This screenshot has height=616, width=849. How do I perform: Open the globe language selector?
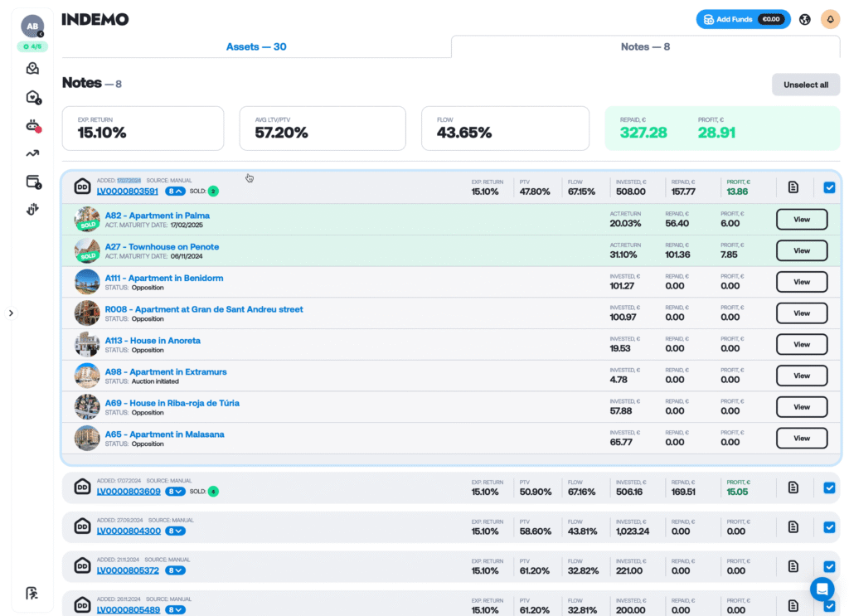(805, 20)
